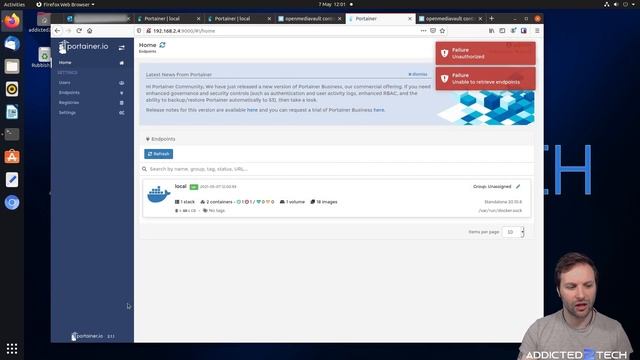
Task: Show applications grid in the dock
Action: (x=12, y=349)
